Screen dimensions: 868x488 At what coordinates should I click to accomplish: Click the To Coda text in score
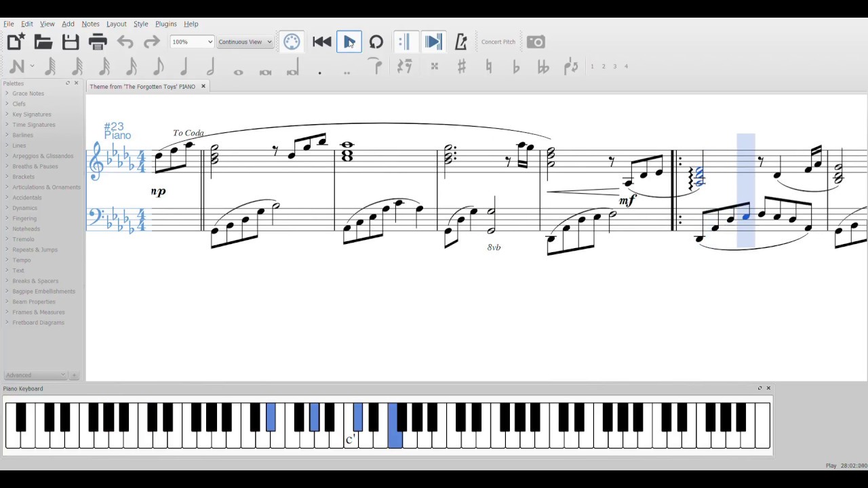[x=188, y=133]
